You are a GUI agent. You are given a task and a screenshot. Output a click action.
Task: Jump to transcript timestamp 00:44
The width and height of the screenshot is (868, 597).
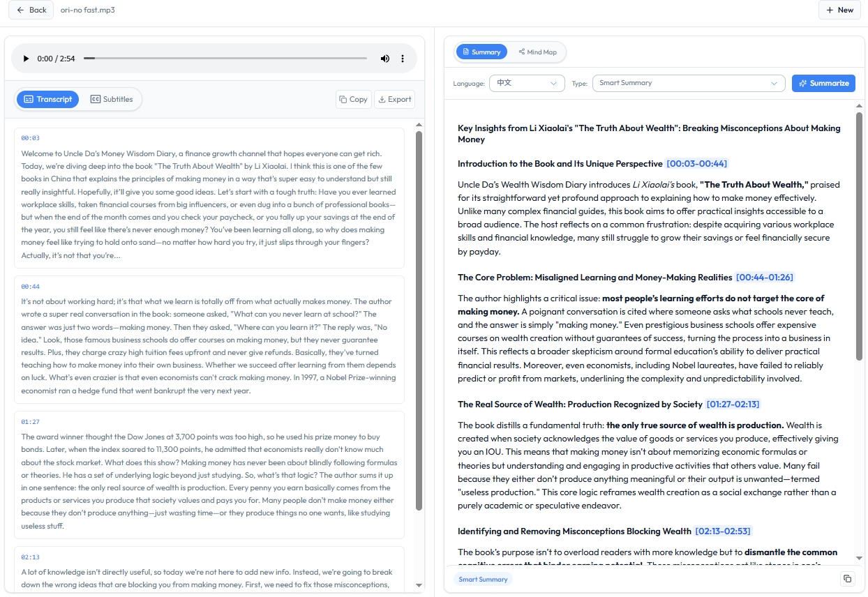coord(30,287)
